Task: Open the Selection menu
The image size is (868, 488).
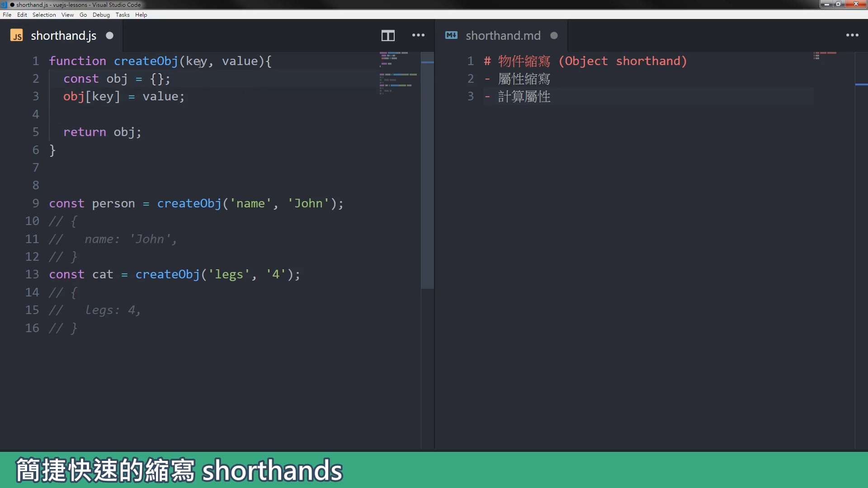Action: pos(44,14)
